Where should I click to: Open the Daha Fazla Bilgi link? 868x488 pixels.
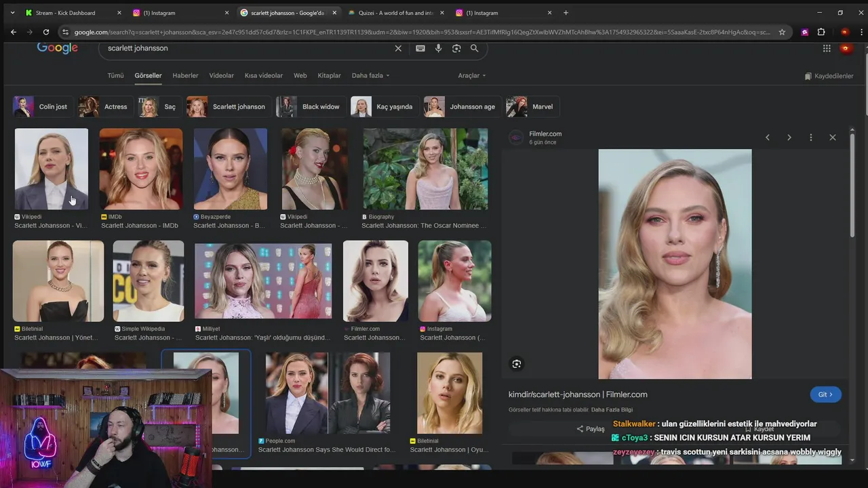point(612,410)
